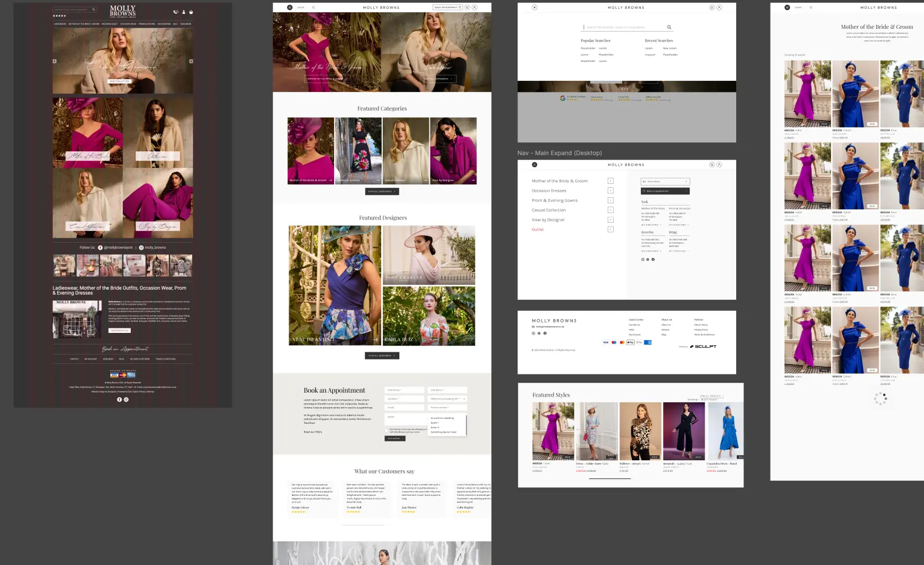Click the dark Book an appointment button in the nav panel
924x565 pixels.
665,191
